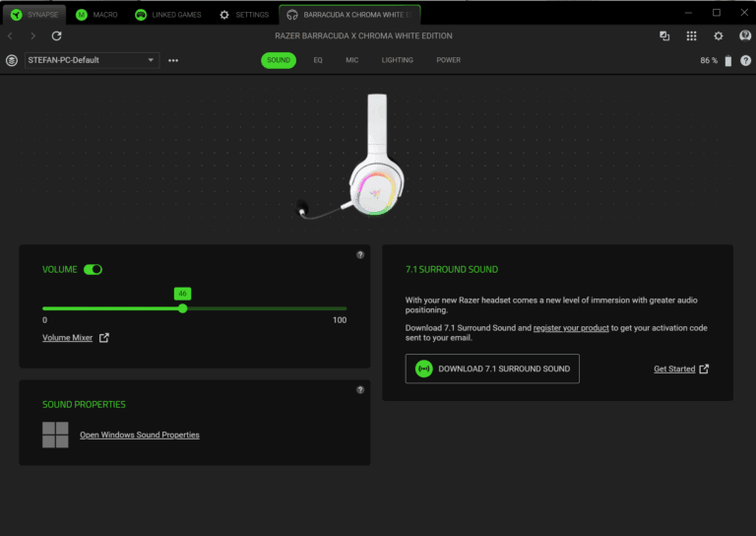756x536 pixels.
Task: Open the profile list icon beside STEFAN-PC-Default
Action: pyautogui.click(x=12, y=60)
